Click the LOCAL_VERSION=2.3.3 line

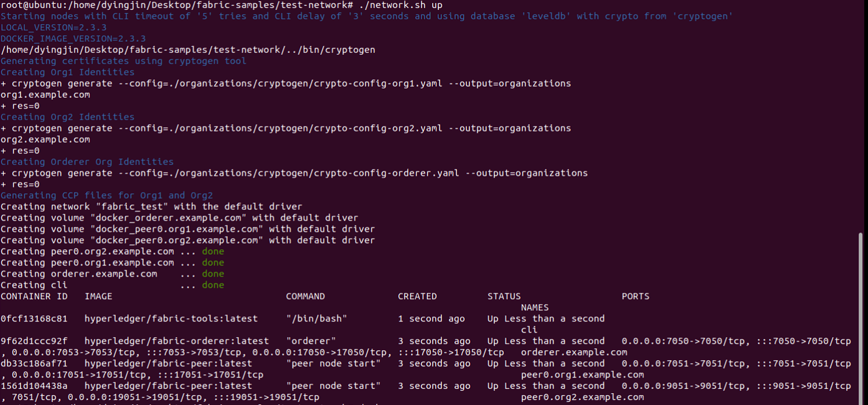coord(54,27)
